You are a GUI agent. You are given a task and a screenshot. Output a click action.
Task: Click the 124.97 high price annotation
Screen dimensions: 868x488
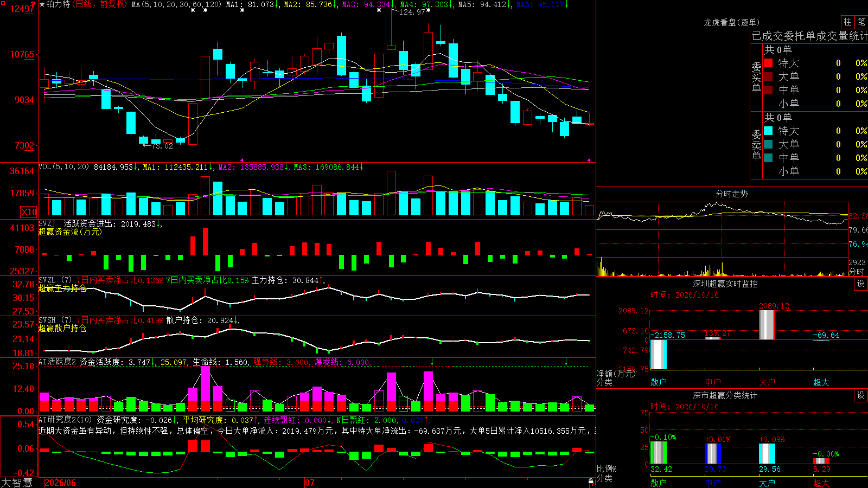point(412,12)
